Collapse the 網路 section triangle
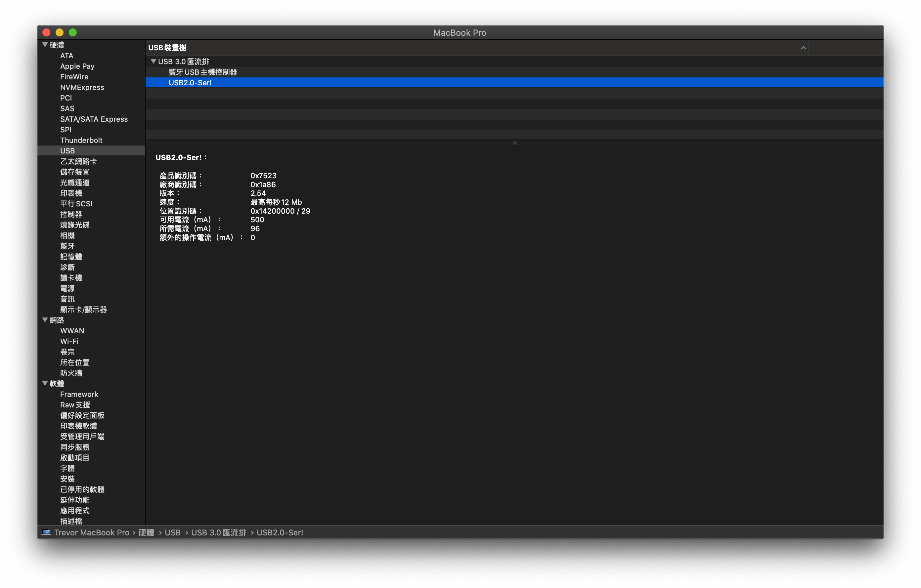Viewport: 921px width, 588px height. tap(45, 320)
